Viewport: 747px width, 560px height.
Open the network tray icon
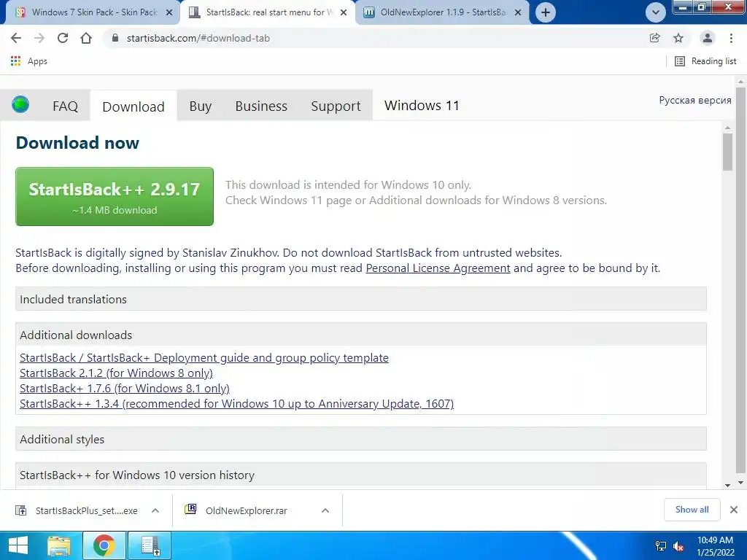point(661,545)
